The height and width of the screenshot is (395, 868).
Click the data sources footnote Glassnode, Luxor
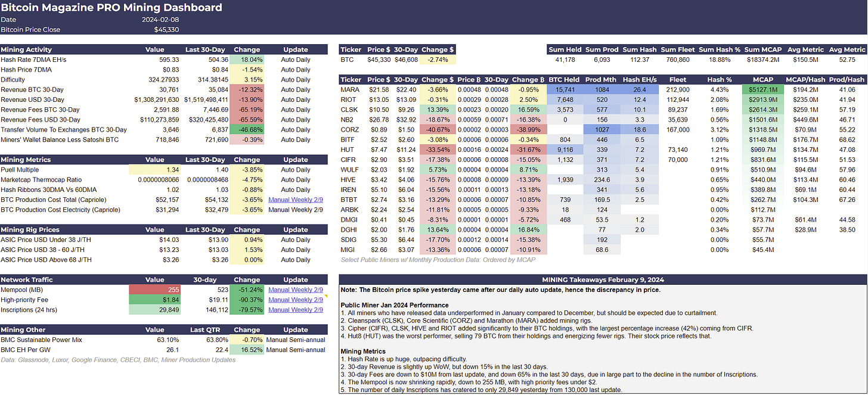119,360
